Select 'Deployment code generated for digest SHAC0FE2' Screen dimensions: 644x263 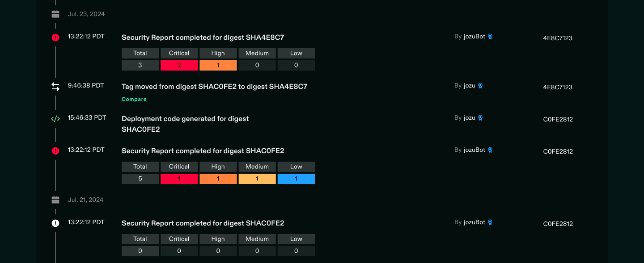click(185, 124)
